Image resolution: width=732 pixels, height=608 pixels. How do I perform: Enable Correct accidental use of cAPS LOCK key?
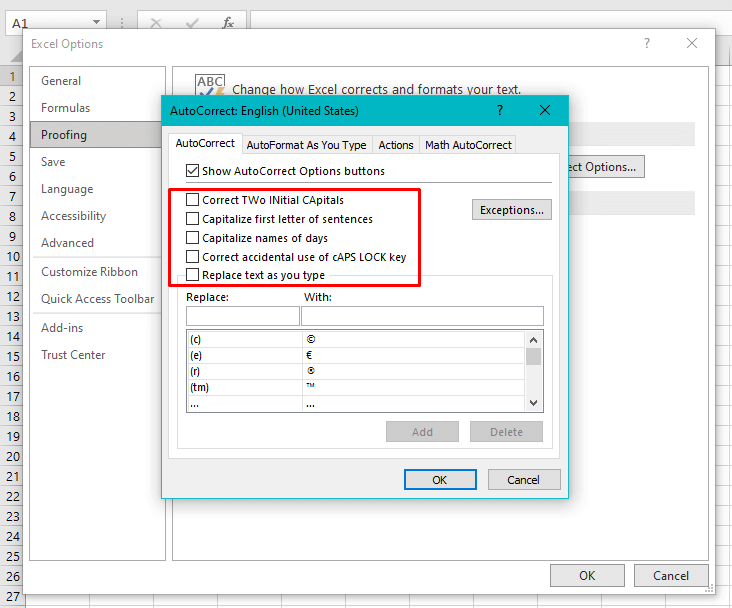(x=192, y=256)
